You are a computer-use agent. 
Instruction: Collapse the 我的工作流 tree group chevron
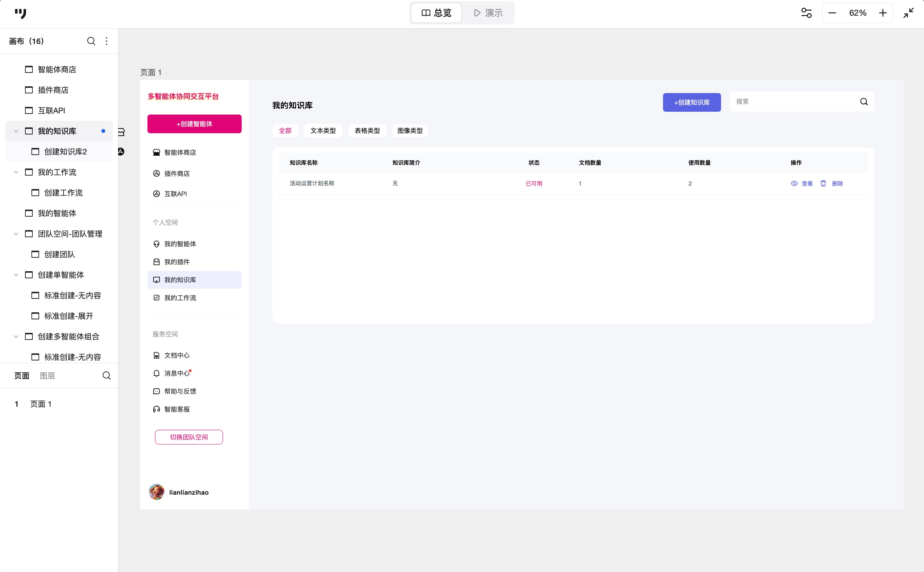tap(16, 172)
